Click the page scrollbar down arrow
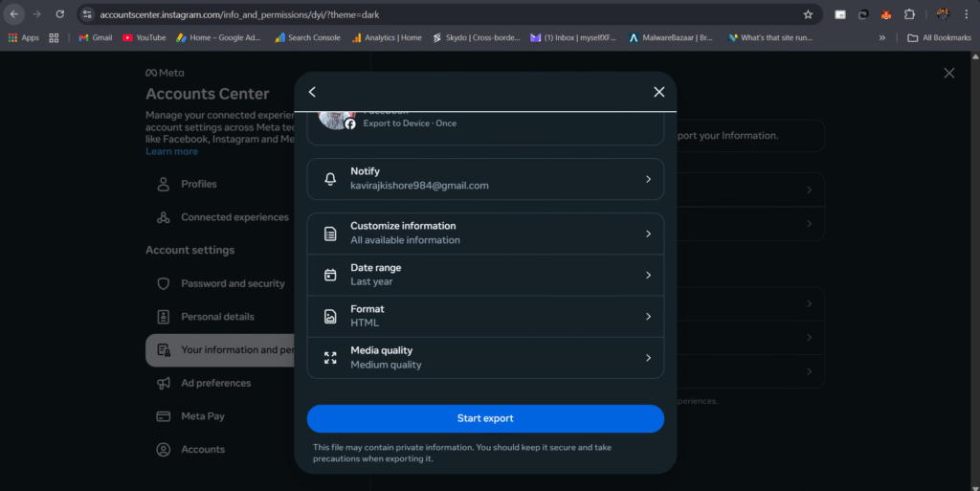980x491 pixels. click(x=975, y=486)
